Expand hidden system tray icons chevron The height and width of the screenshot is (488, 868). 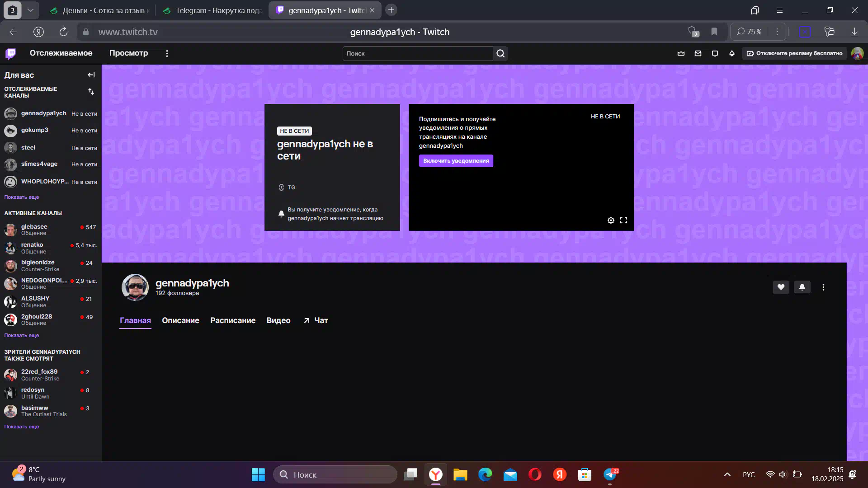pyautogui.click(x=727, y=474)
